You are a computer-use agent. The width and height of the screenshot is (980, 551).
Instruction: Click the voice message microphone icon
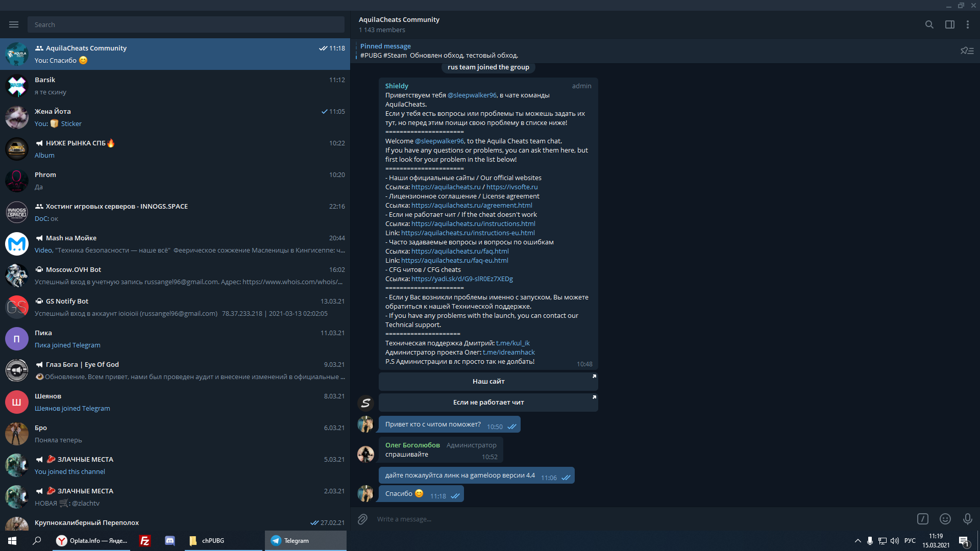click(967, 519)
